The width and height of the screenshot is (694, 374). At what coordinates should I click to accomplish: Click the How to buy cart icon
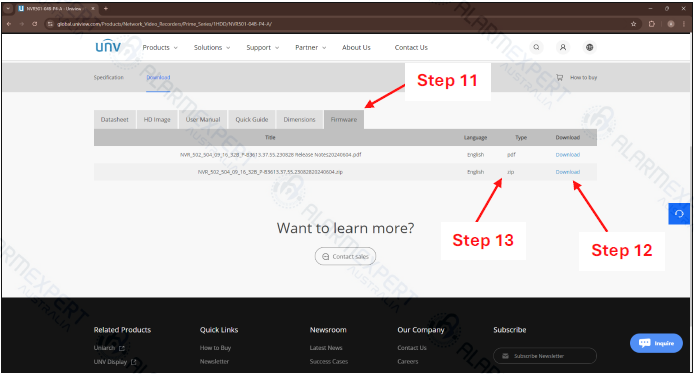[559, 77]
